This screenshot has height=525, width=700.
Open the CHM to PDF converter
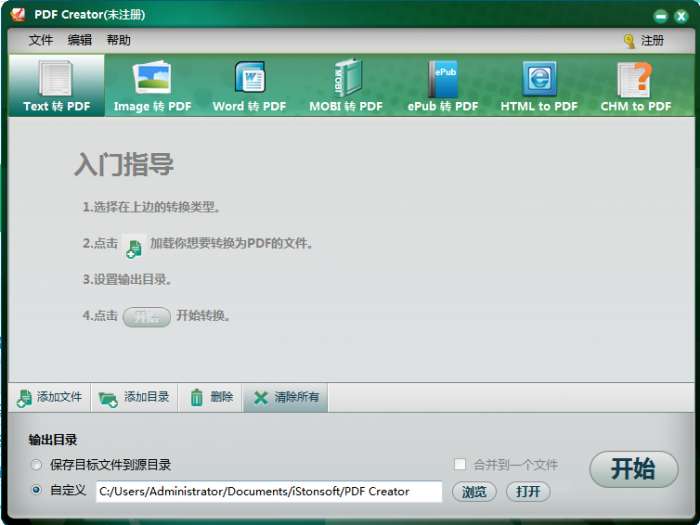636,86
